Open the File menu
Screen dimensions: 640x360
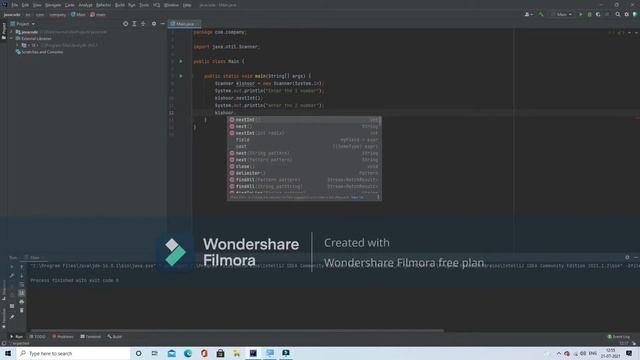coord(14,5)
